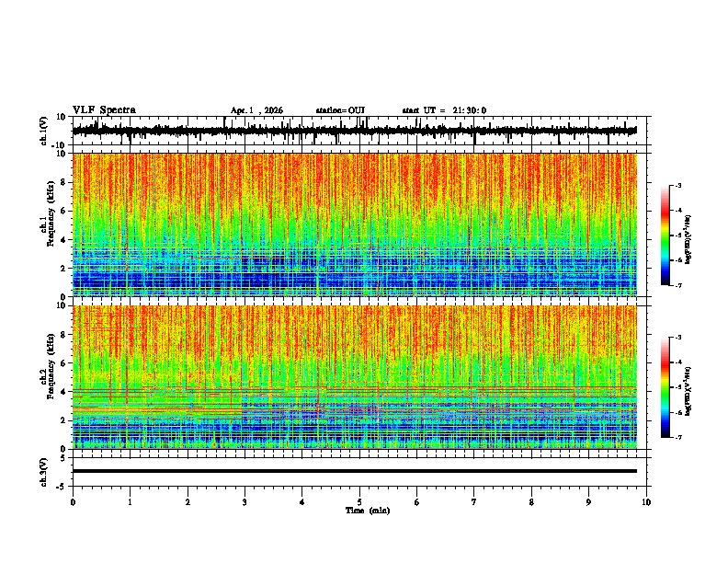Click the flat ch.3 voltage line
Image resolution: width=728 pixels, height=563 pixels.
(355, 471)
